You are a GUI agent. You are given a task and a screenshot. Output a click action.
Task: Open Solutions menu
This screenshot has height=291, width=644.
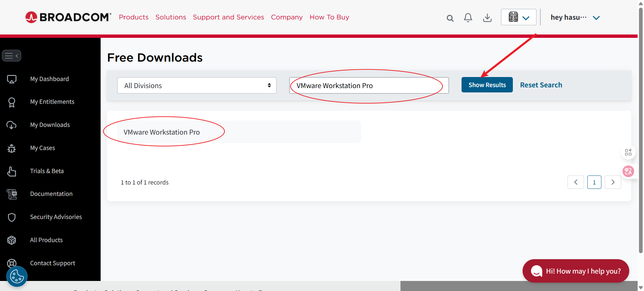(171, 17)
